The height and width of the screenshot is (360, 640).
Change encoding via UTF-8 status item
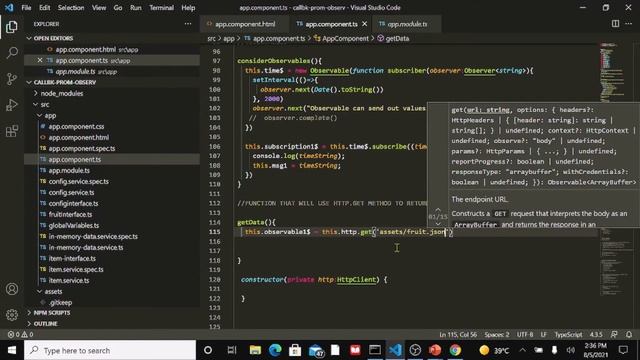525,334
